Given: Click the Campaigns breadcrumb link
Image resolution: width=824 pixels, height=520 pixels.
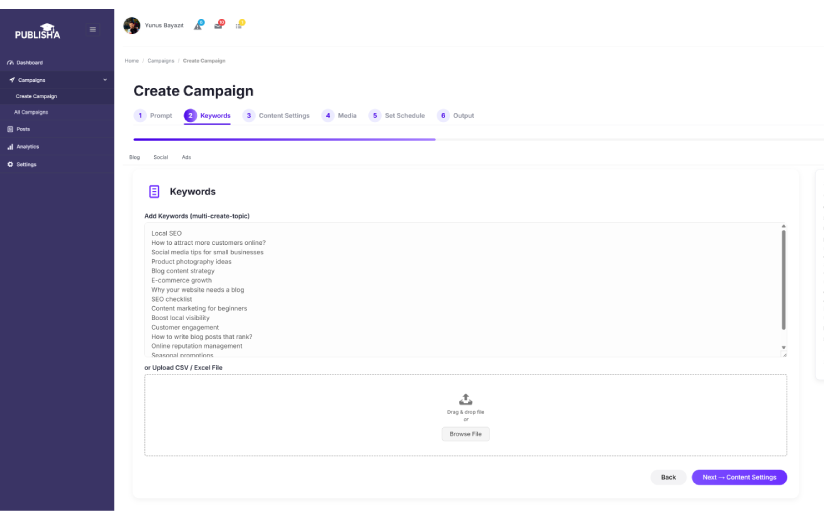Looking at the screenshot, I should [x=161, y=61].
